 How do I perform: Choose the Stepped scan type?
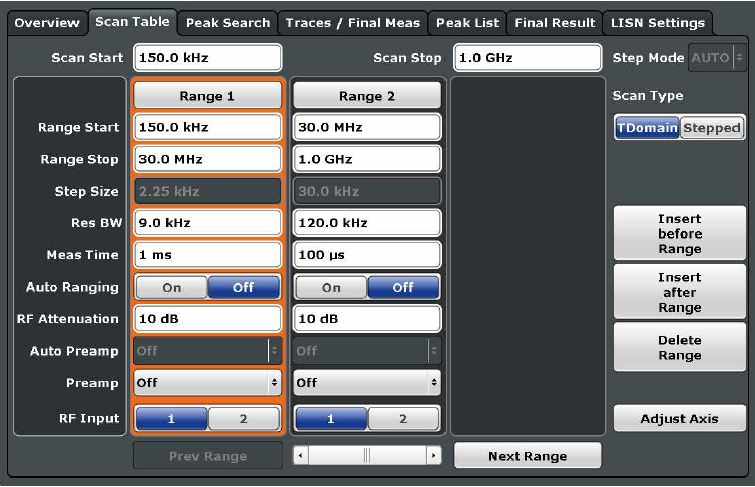712,128
